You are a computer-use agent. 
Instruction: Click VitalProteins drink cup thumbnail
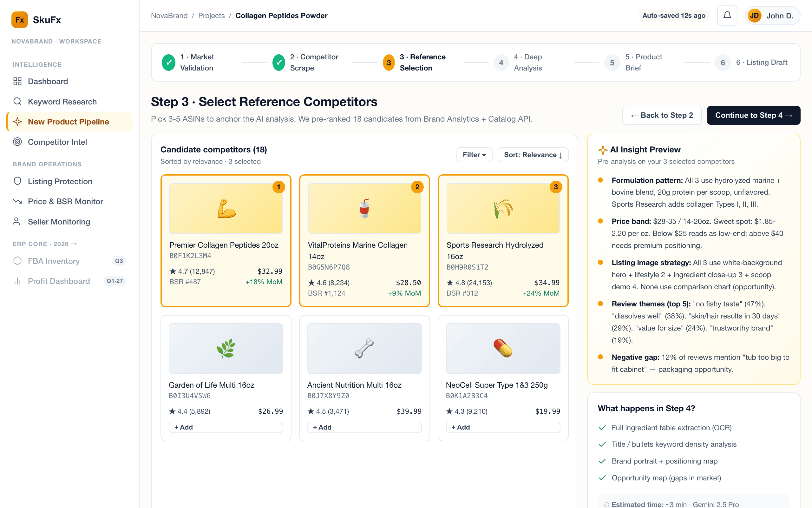coord(364,208)
